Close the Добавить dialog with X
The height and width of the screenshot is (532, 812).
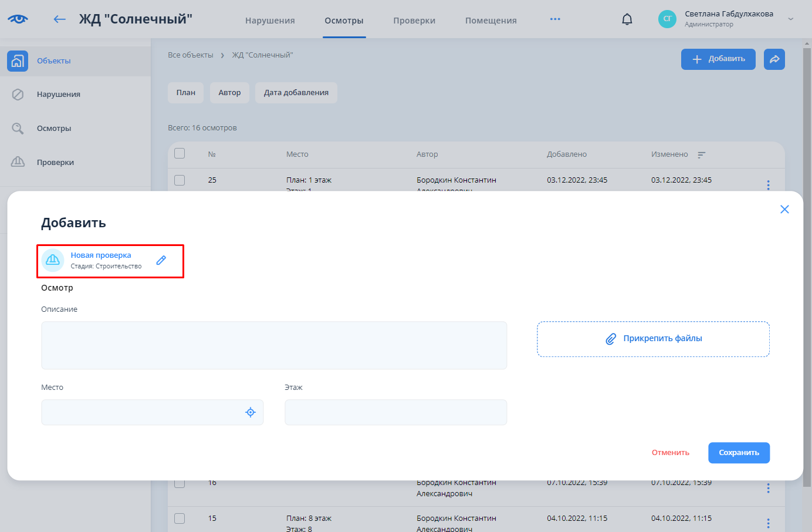click(x=784, y=210)
